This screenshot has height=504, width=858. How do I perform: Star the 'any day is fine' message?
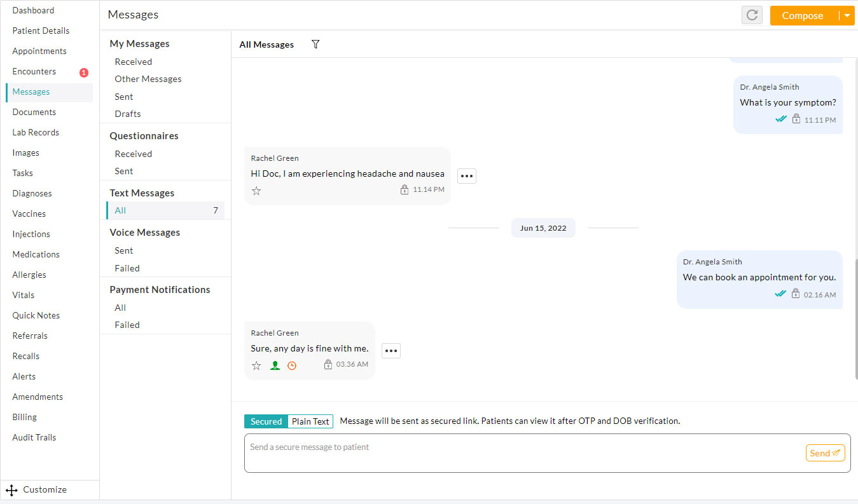point(256,365)
